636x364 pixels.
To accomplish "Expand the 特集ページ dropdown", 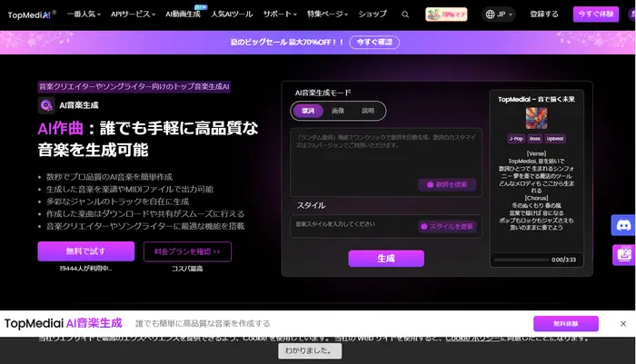I will tap(327, 15).
